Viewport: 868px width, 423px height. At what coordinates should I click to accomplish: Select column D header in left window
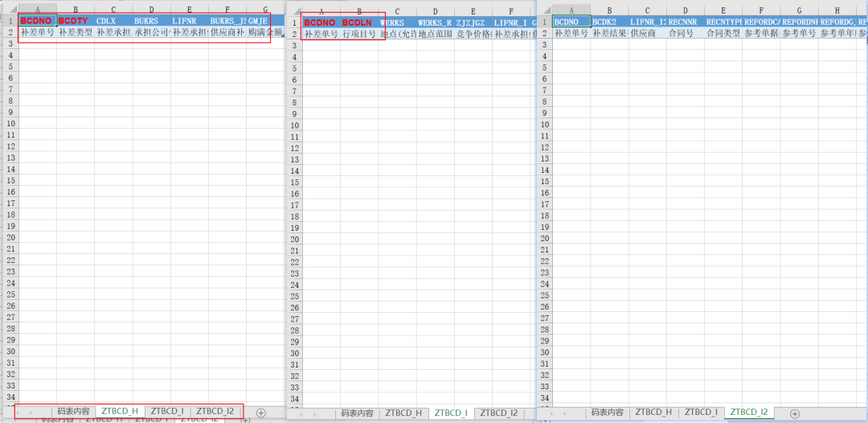[x=151, y=10]
